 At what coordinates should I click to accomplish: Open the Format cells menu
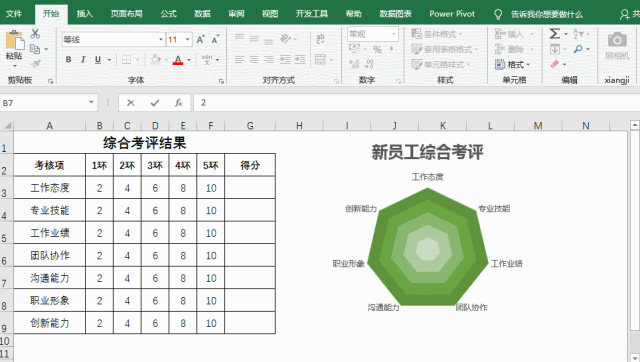(513, 64)
